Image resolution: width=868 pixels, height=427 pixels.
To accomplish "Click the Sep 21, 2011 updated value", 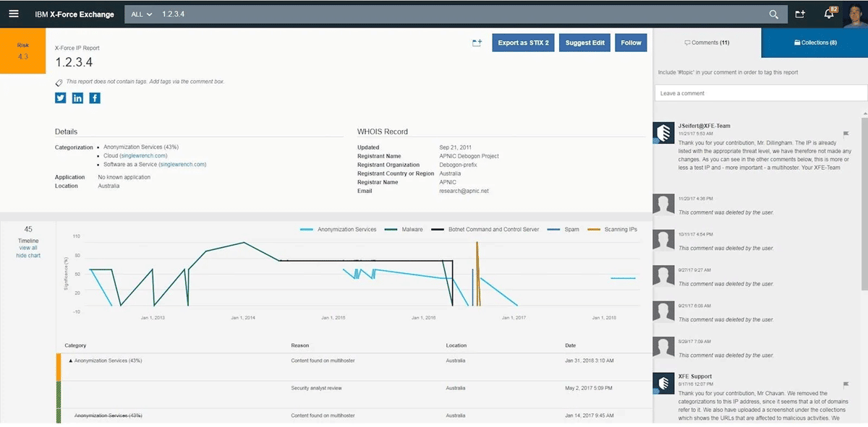I will coord(455,147).
